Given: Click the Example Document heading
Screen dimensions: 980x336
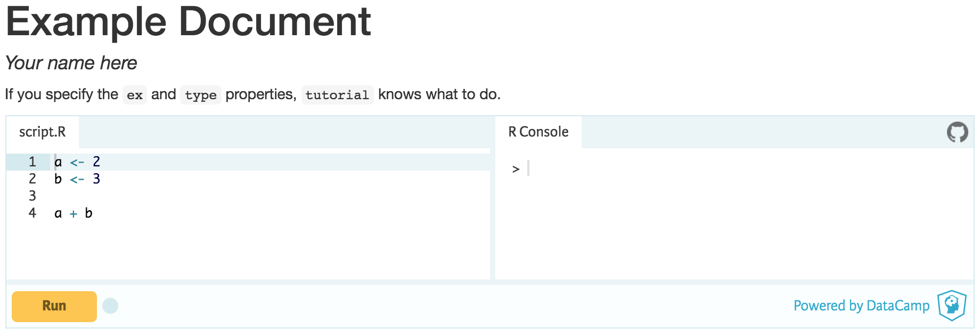Looking at the screenshot, I should (187, 21).
